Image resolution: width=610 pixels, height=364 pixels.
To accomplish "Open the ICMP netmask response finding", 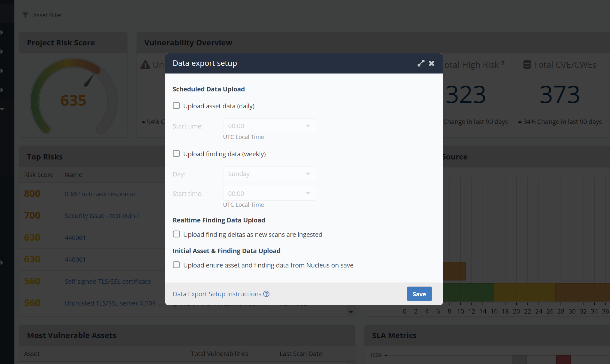I will point(99,194).
